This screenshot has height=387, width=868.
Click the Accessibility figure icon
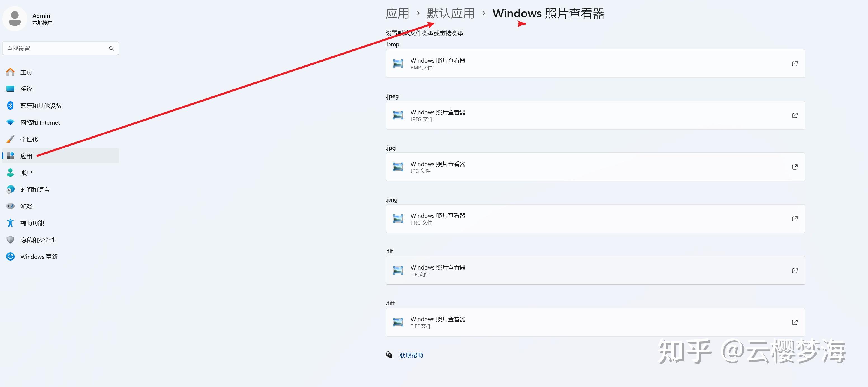(10, 223)
